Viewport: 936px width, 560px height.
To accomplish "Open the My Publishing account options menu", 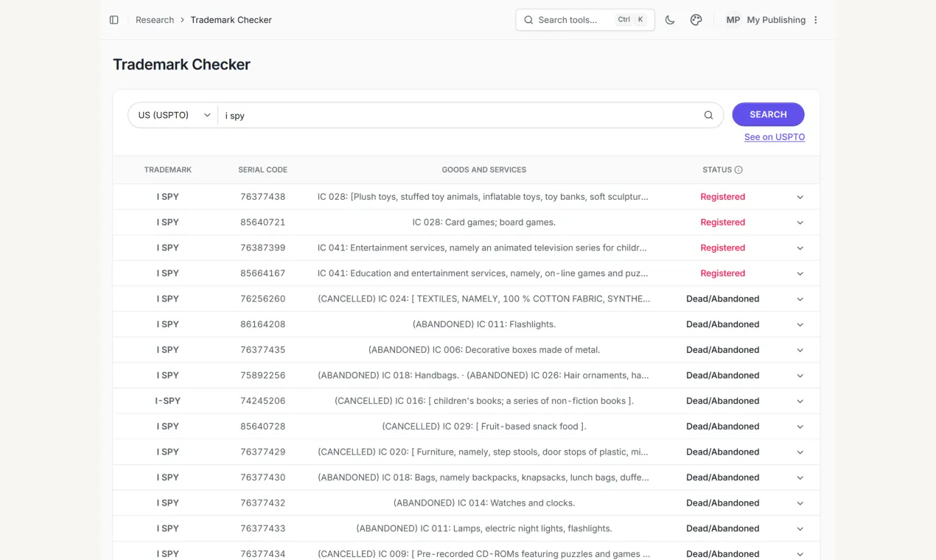I will 816,20.
